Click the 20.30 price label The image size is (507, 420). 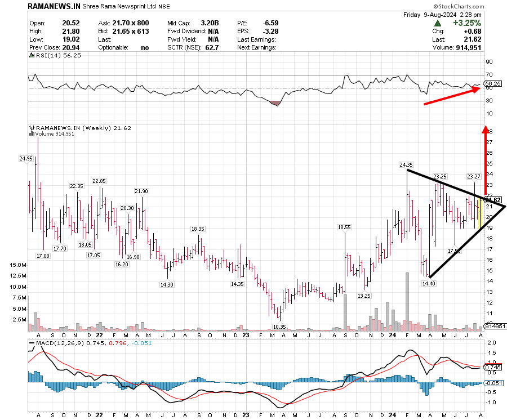click(127, 208)
